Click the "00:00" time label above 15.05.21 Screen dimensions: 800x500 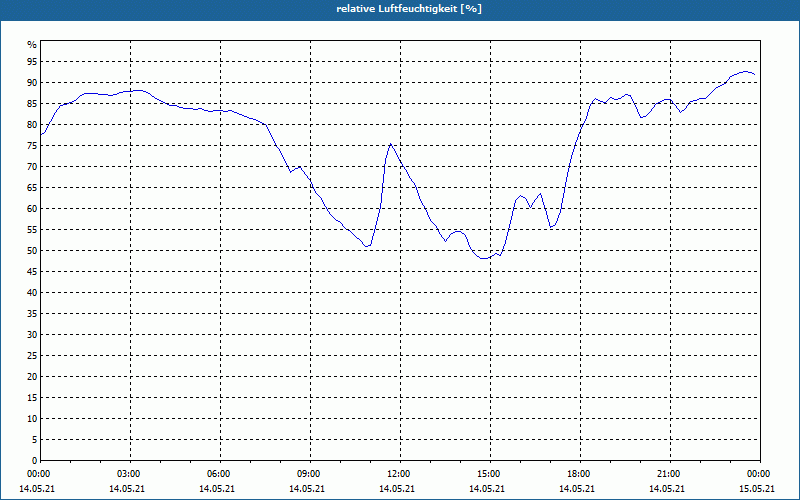coord(759,474)
